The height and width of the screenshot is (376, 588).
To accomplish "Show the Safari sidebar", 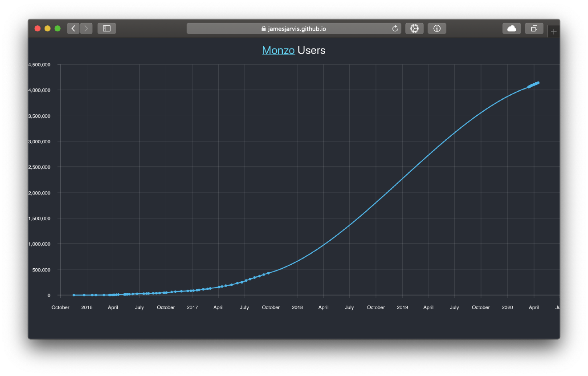I will (x=107, y=28).
